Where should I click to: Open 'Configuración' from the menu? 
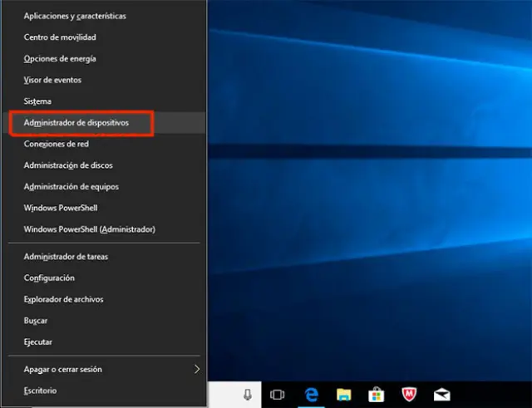49,278
